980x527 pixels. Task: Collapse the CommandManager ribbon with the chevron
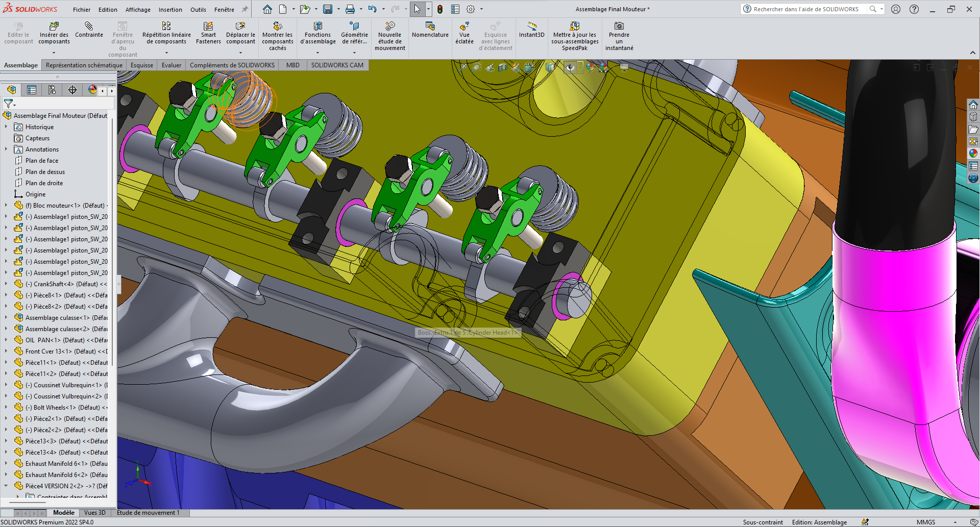[973, 53]
